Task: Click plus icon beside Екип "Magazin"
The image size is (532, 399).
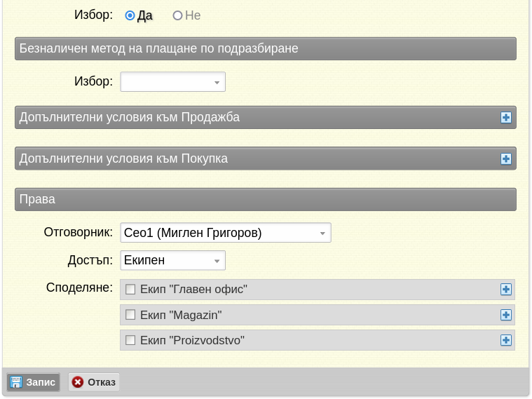Action: 506,315
